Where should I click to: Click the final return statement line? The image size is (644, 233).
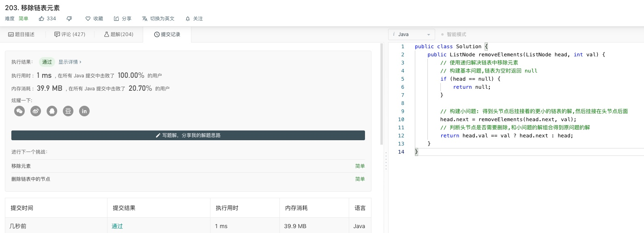(507, 136)
